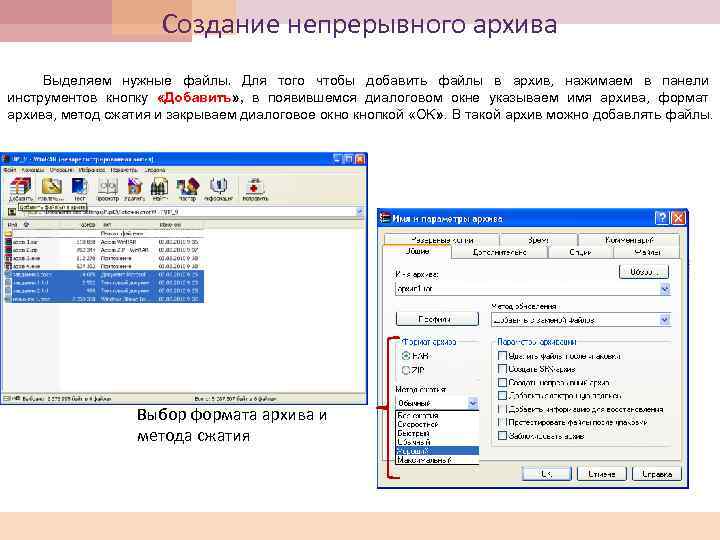Expand the WinRAR address bar dropdown
Image resolution: width=720 pixels, height=540 pixels.
tap(359, 212)
